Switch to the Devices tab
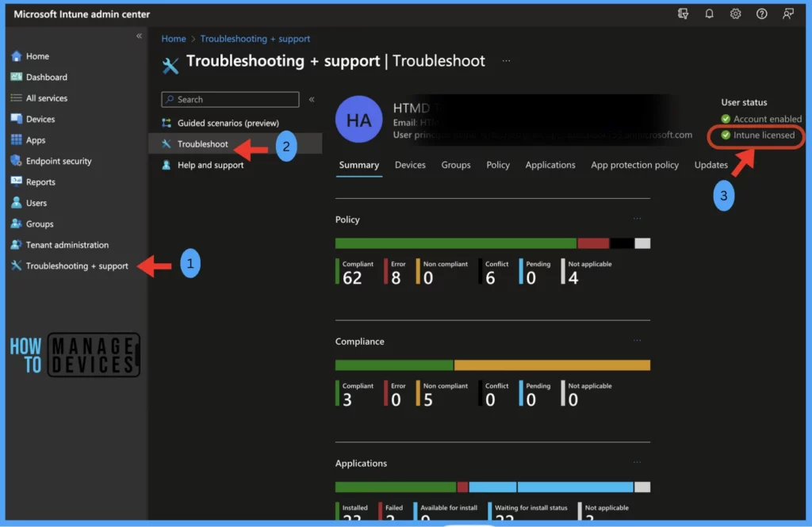Image resolution: width=812 pixels, height=527 pixels. click(x=410, y=165)
